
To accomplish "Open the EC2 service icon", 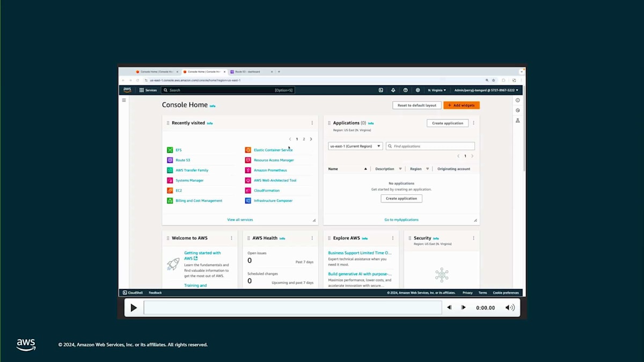I will pos(170,190).
